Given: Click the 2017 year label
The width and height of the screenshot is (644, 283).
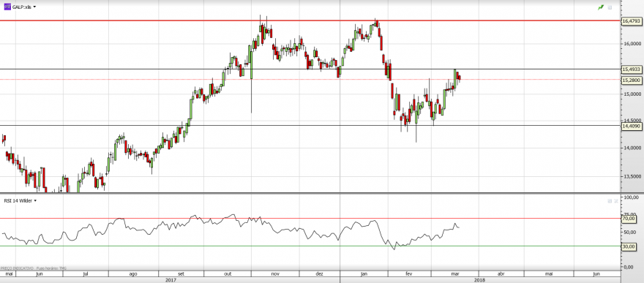Looking at the screenshot, I should (171, 280).
